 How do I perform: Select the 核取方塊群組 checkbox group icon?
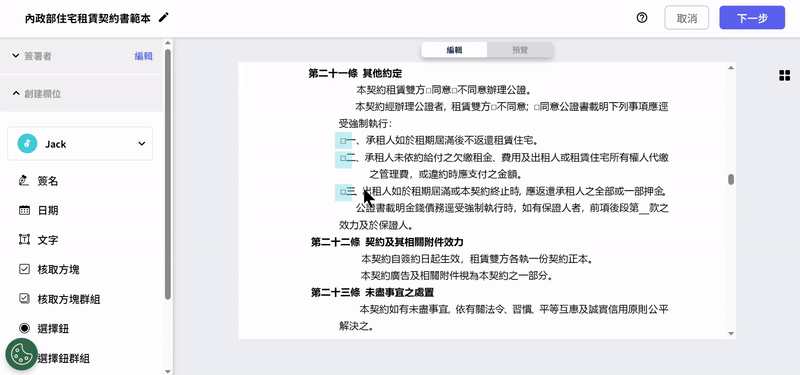pyautogui.click(x=24, y=299)
